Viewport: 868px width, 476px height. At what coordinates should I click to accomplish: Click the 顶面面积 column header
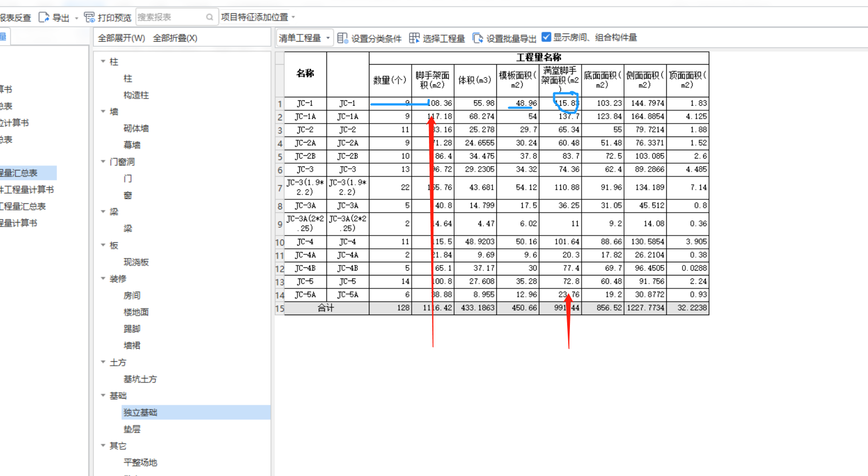point(687,80)
